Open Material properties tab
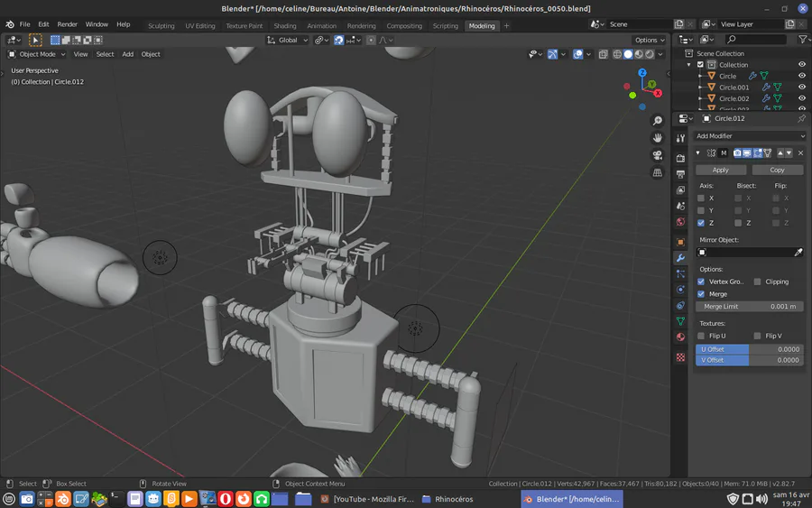 pyautogui.click(x=680, y=337)
